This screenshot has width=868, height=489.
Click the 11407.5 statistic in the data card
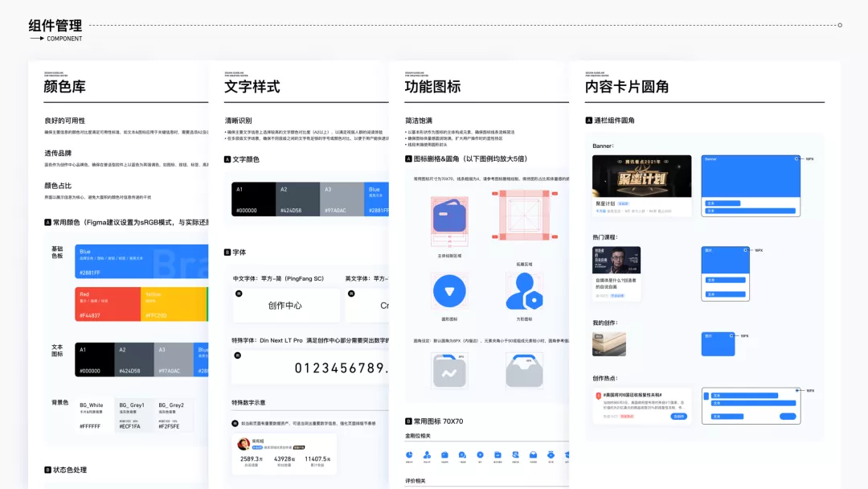[317, 459]
